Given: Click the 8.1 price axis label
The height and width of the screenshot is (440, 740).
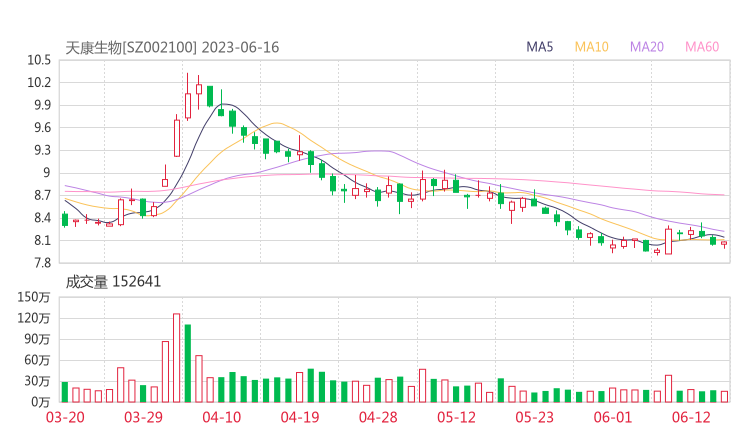Looking at the screenshot, I should pos(42,240).
